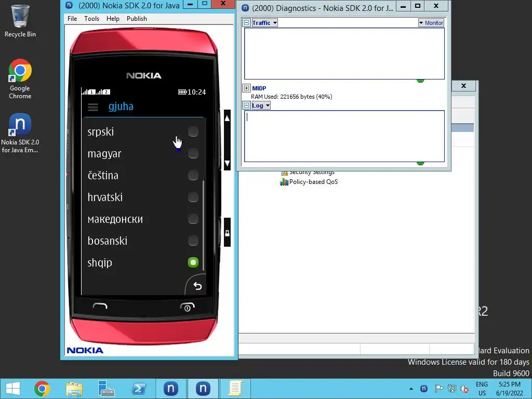Click inside the Traffic display area
This screenshot has height=399, width=532.
pyautogui.click(x=344, y=54)
